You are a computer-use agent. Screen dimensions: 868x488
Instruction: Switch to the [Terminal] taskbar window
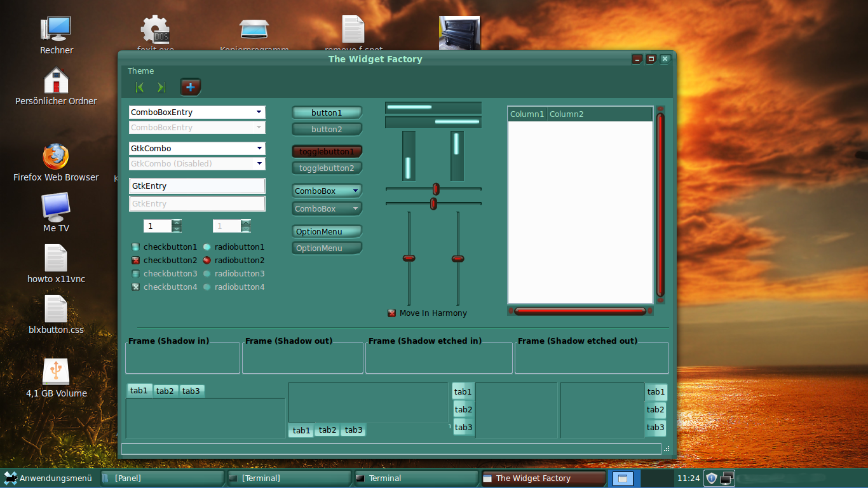coord(289,478)
